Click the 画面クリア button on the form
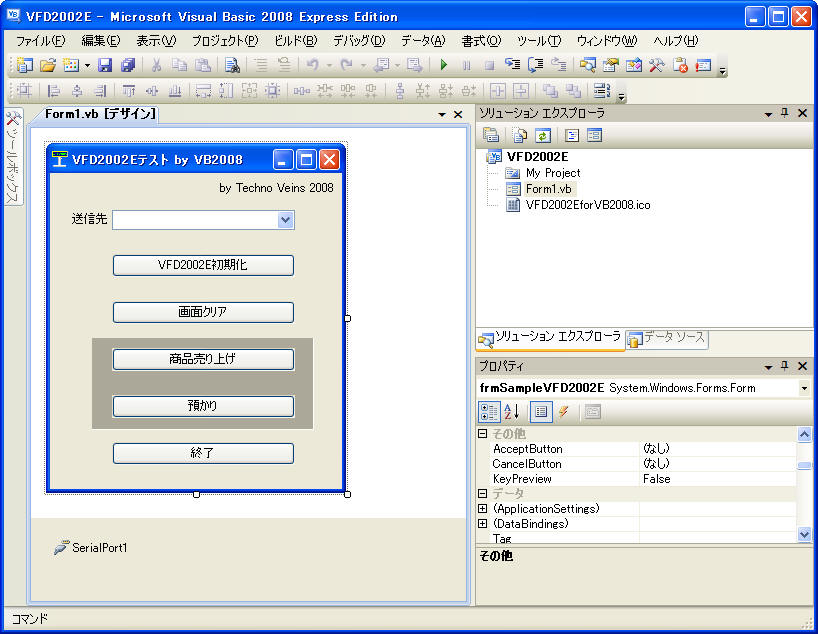 pyautogui.click(x=203, y=312)
